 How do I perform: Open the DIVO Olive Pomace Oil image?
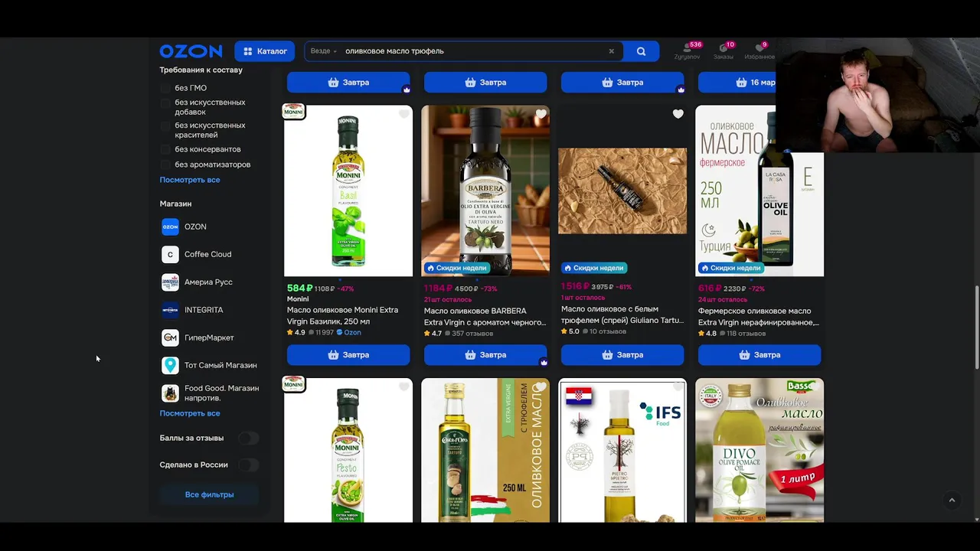click(759, 450)
